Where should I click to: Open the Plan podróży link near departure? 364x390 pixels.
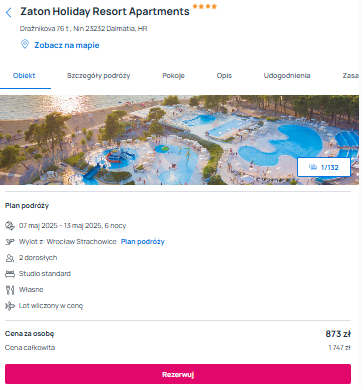(142, 242)
